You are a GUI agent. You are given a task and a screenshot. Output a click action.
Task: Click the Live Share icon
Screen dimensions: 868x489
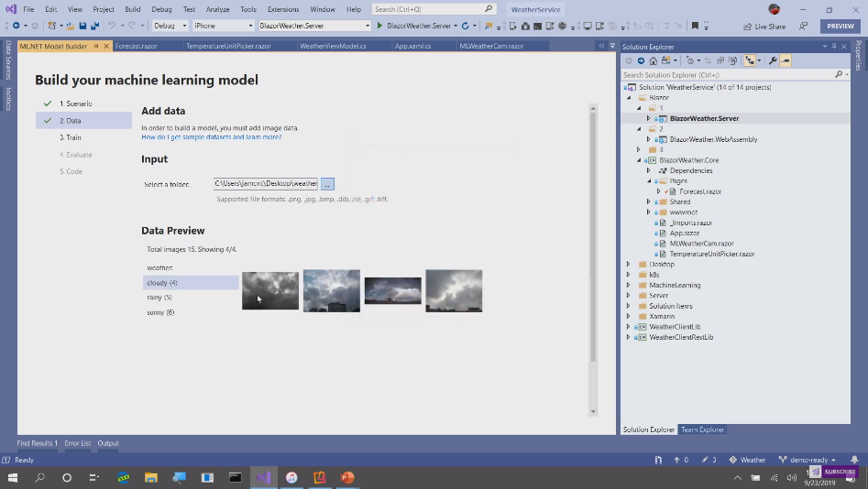(x=747, y=27)
